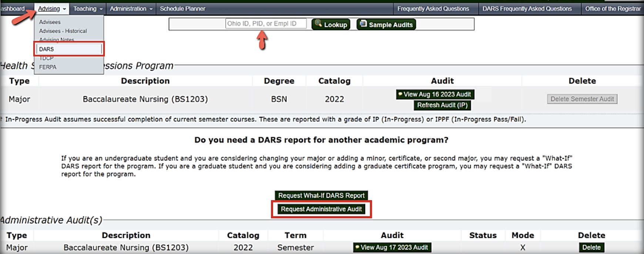Screen dimensions: 644x254
Task: Open the Advising dropdown menu
Action: (52, 9)
